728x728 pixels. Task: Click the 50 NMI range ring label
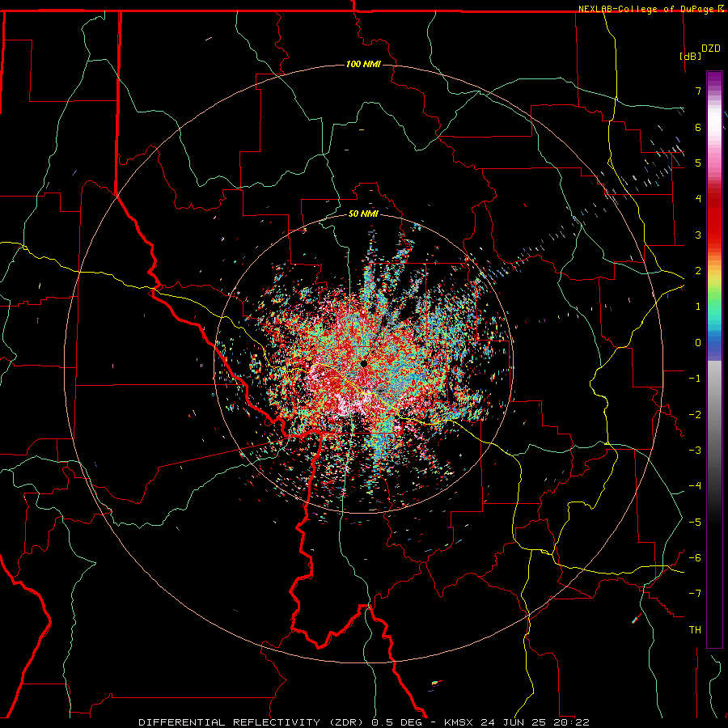pos(363,214)
